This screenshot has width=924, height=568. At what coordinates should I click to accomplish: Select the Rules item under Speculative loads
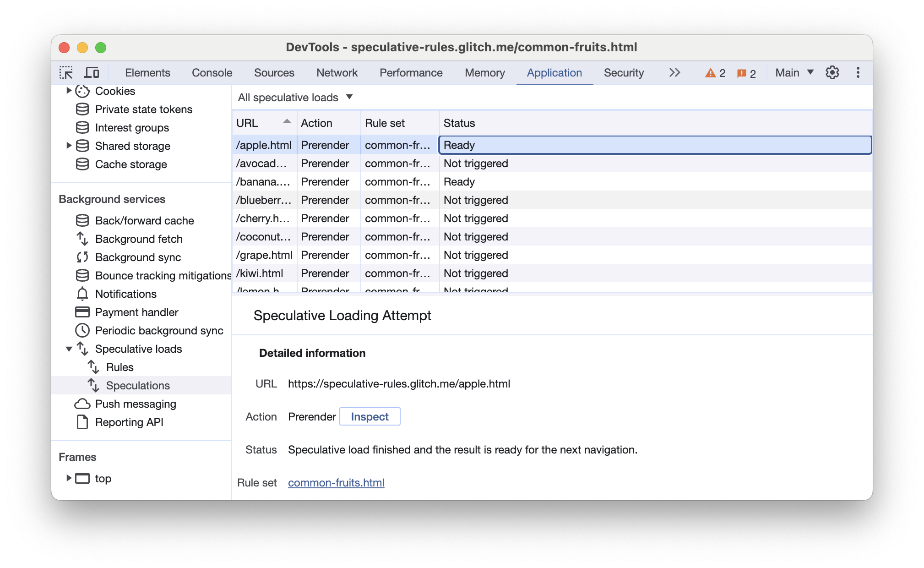point(118,366)
